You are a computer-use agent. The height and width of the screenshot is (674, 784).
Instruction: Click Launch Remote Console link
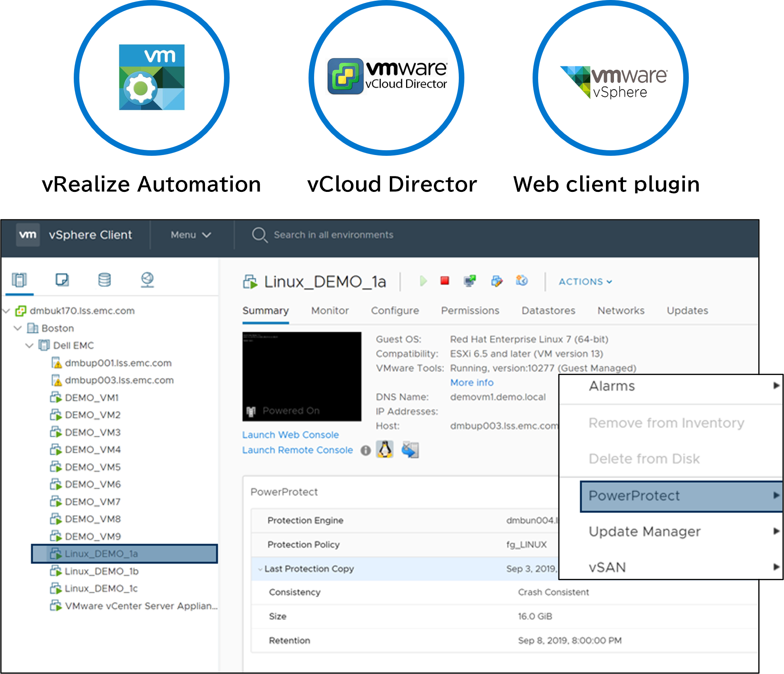(298, 450)
